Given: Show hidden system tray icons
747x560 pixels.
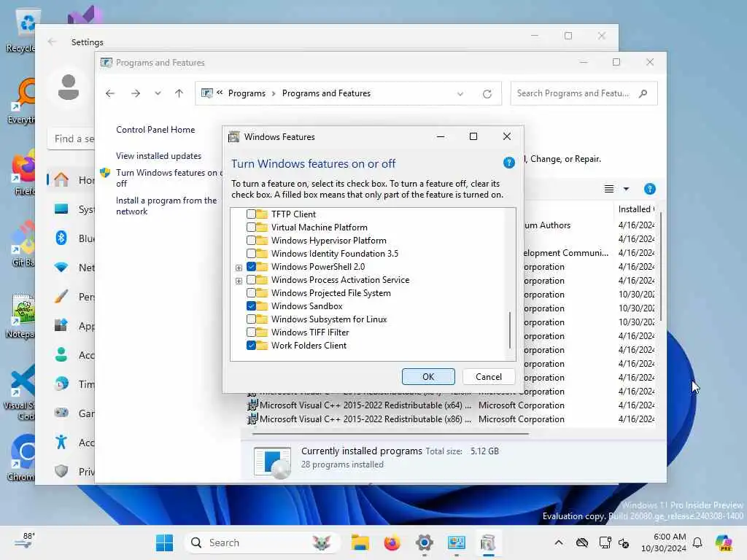Looking at the screenshot, I should 559,542.
